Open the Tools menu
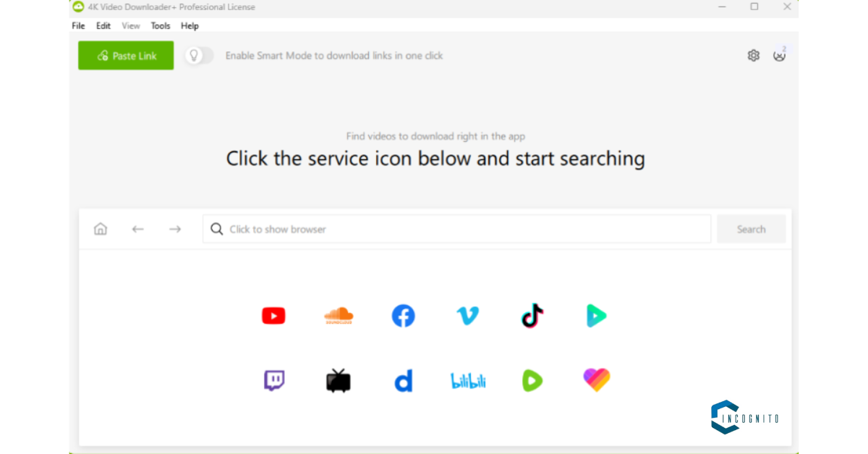Image resolution: width=868 pixels, height=454 pixels. tap(161, 25)
